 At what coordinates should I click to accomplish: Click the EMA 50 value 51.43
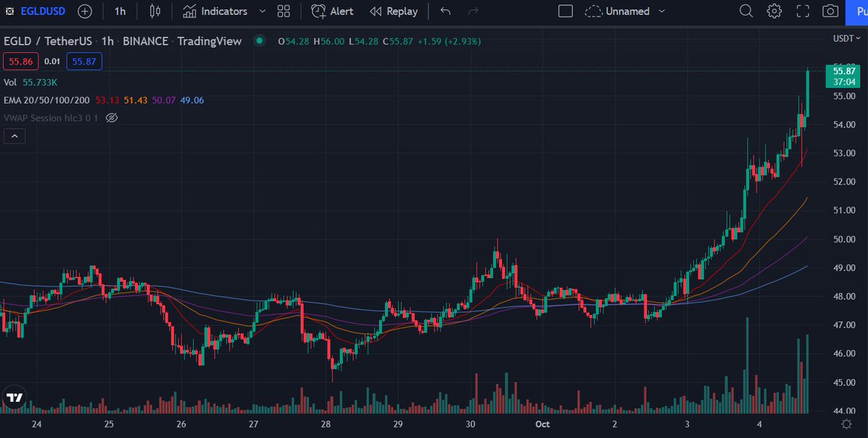135,100
